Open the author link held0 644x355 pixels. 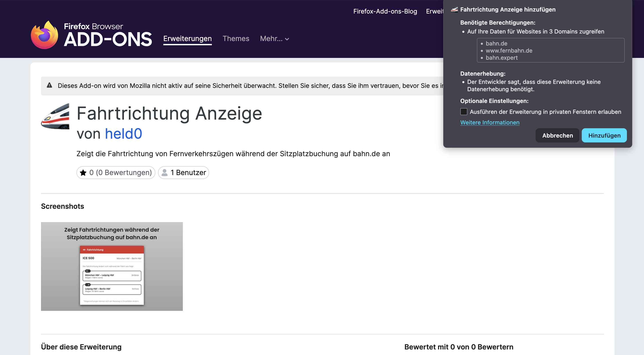point(123,134)
